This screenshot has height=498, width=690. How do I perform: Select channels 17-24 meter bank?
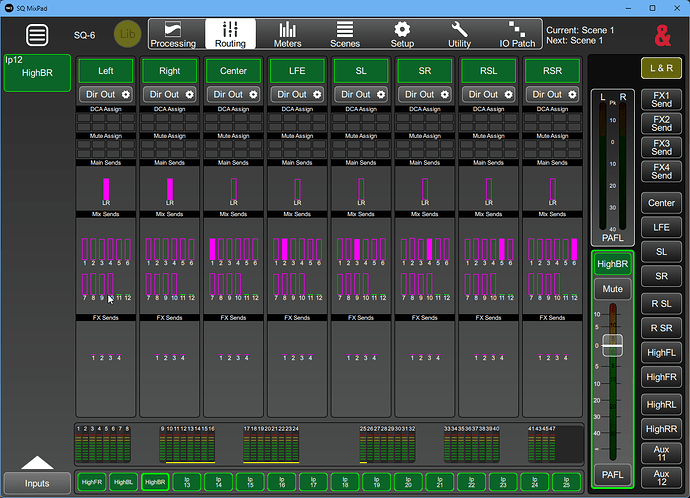click(x=270, y=444)
